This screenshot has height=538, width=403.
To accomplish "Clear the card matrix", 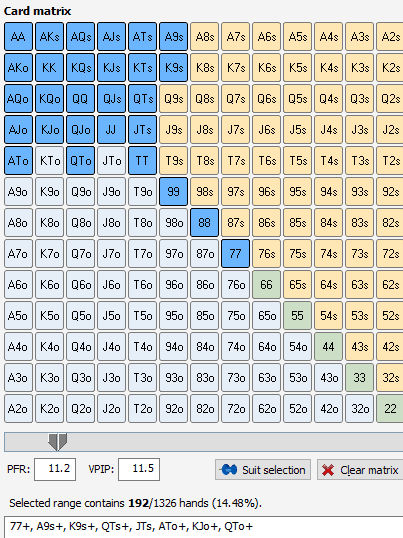I will (360, 469).
